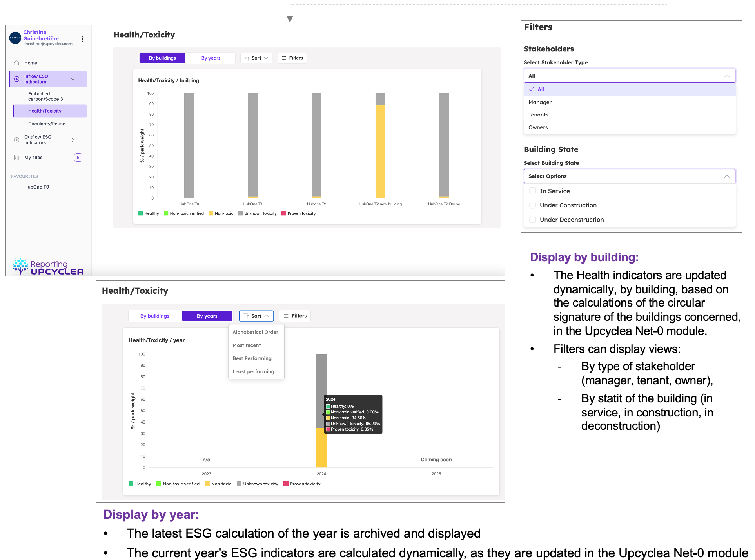
Task: Click the Reporting Upcyclea logo
Action: click(48, 267)
